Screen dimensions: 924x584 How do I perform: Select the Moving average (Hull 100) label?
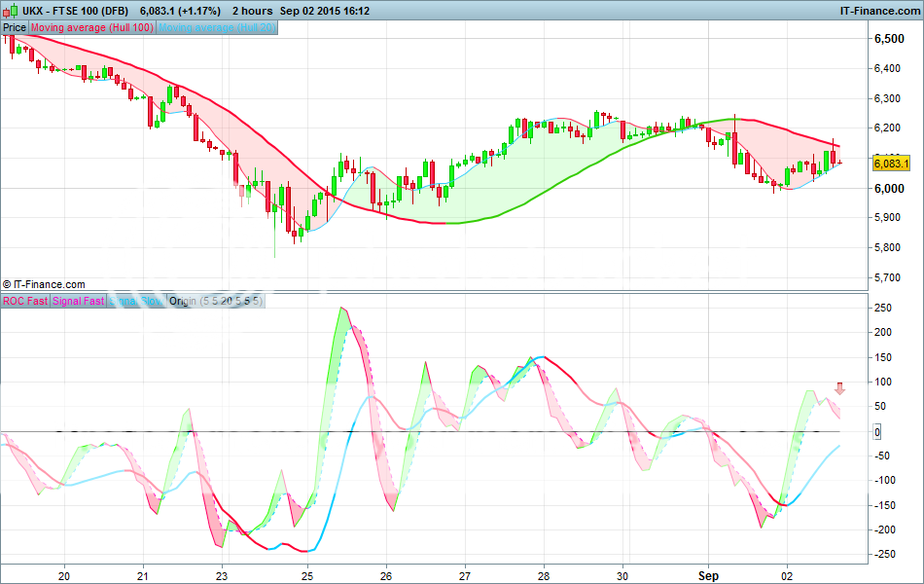click(x=92, y=27)
